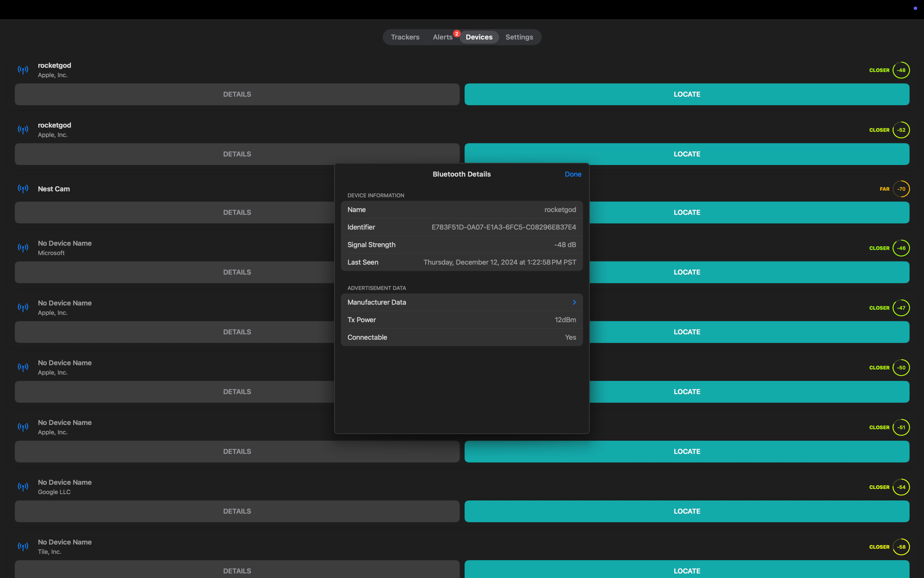Open DETAILS for Apple device at -51

point(237,451)
